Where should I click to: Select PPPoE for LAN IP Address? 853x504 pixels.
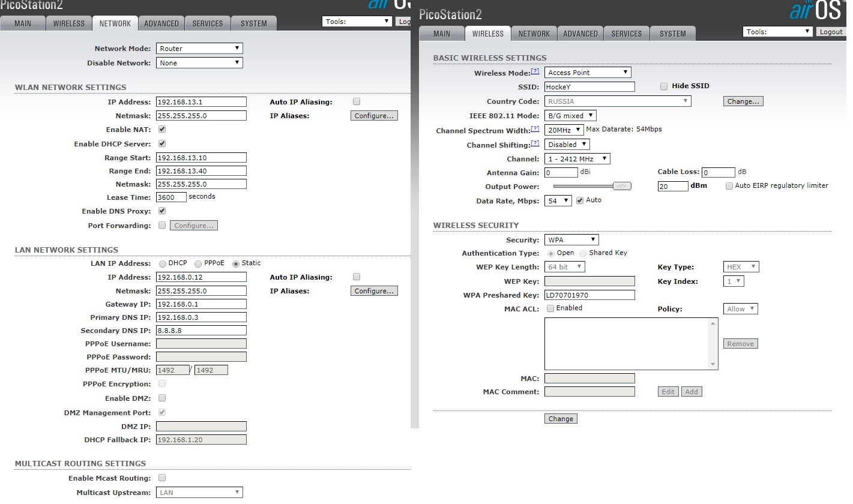[x=198, y=263]
